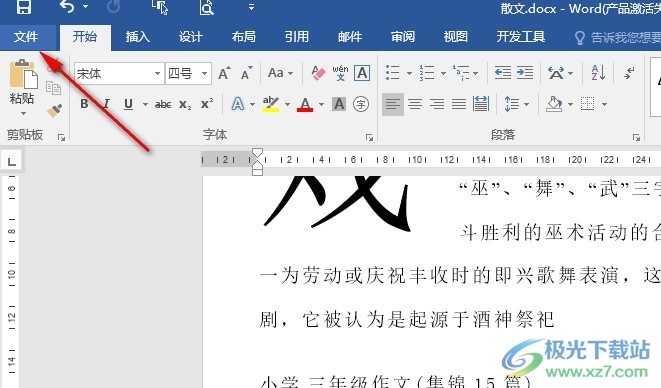Customize the quick access toolbar
Image resolution: width=661 pixels, height=388 pixels.
[x=251, y=7]
